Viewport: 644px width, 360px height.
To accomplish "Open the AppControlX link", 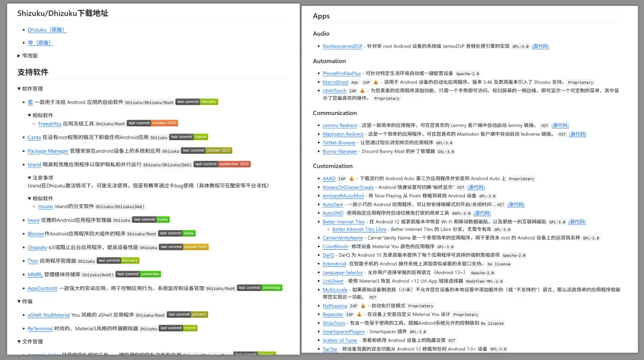I will [42, 288].
